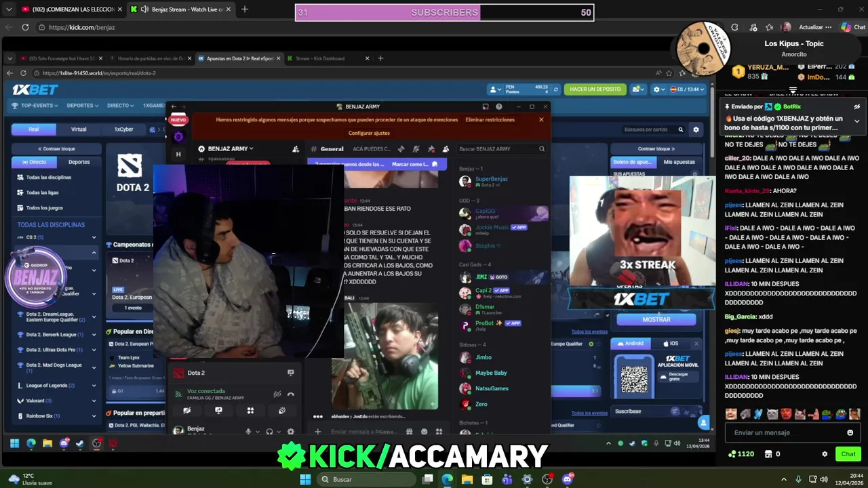The height and width of the screenshot is (488, 868).
Task: Open Discord threads icon
Action: pyautogui.click(x=401, y=149)
